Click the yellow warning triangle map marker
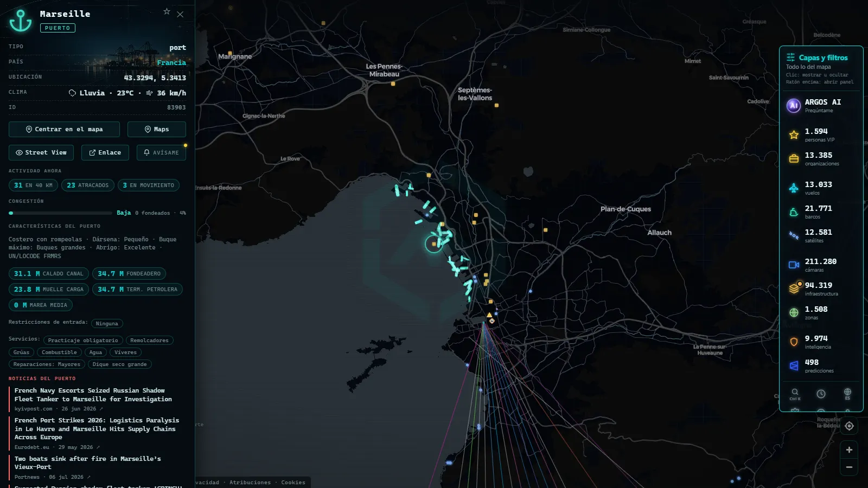The width and height of the screenshot is (868, 488). 489,314
